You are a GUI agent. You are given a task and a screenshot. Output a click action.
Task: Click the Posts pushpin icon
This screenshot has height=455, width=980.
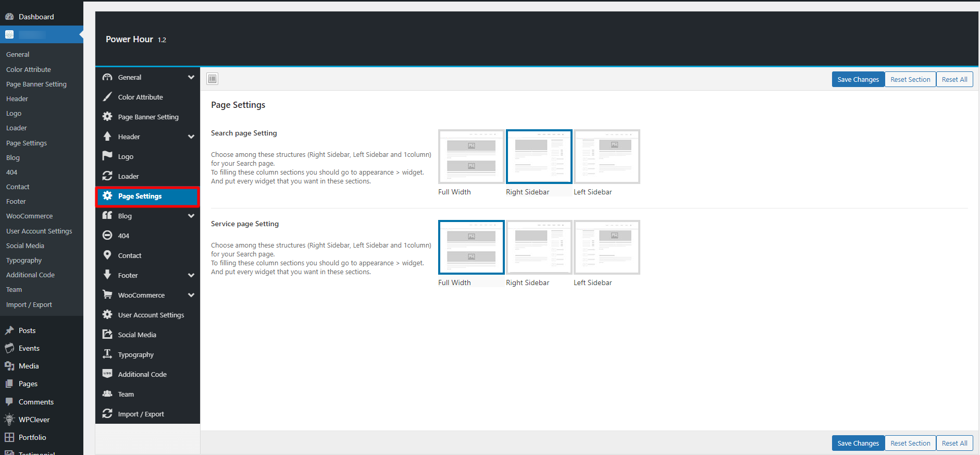click(x=9, y=330)
